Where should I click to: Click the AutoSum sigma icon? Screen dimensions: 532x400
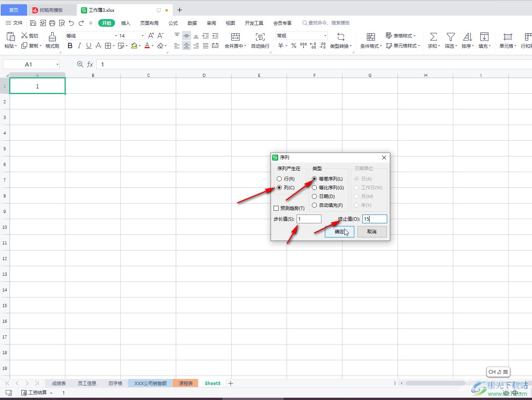[433, 37]
